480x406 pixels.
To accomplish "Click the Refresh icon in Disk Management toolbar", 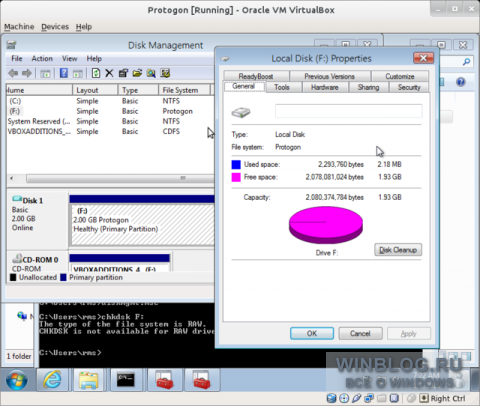I will click(96, 73).
